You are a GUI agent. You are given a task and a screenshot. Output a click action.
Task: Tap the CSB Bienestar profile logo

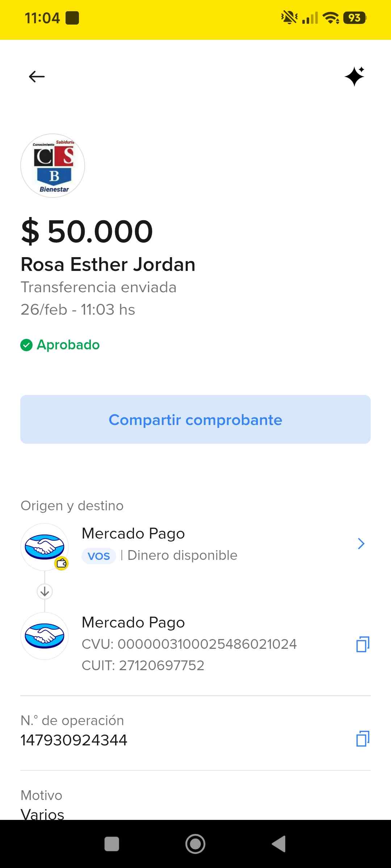53,166
